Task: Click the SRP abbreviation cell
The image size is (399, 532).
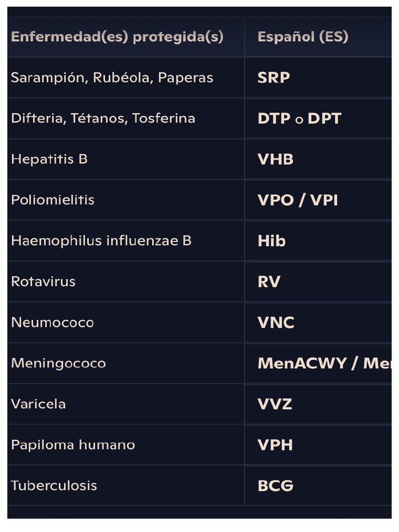Action: coord(274,77)
